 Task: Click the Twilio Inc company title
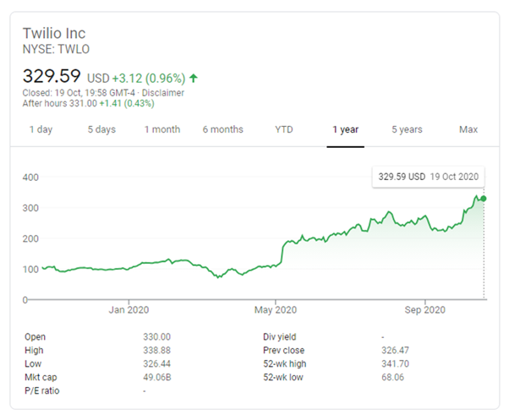54,34
